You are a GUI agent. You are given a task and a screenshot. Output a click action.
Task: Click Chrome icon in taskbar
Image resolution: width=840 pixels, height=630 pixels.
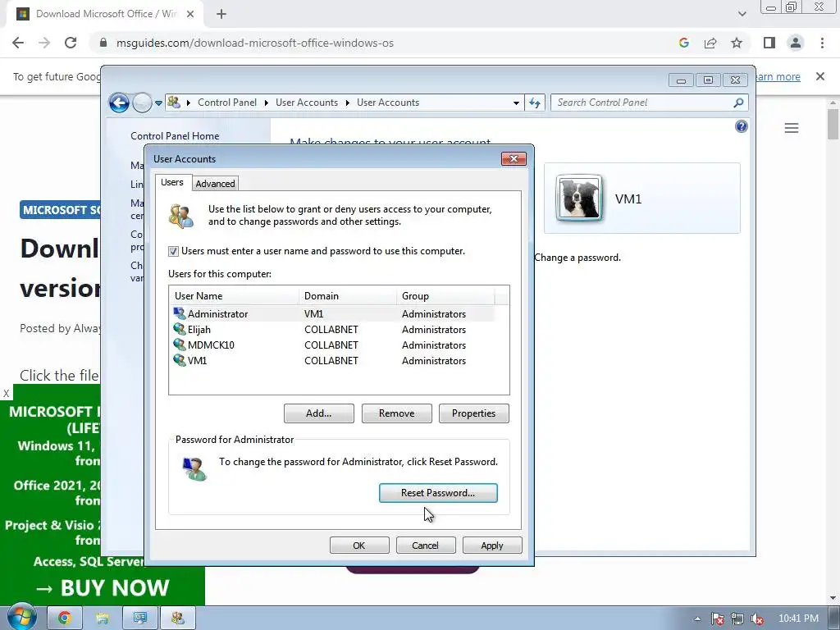[64, 619]
